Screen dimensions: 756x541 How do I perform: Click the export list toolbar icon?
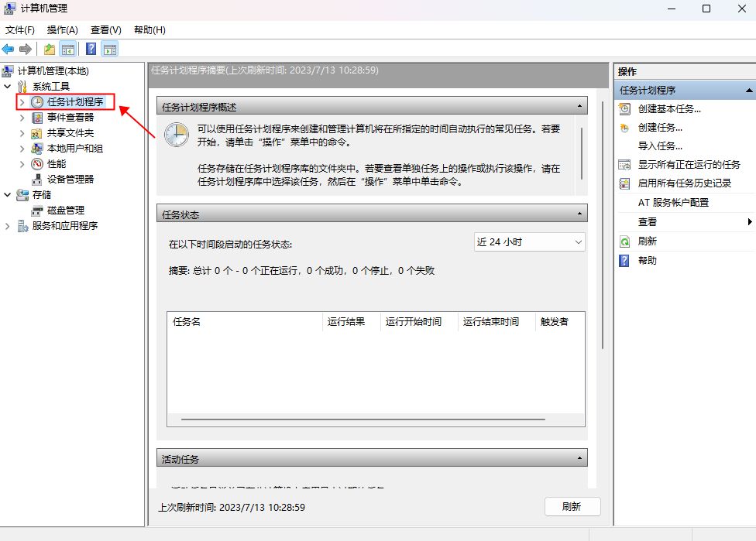pos(47,48)
